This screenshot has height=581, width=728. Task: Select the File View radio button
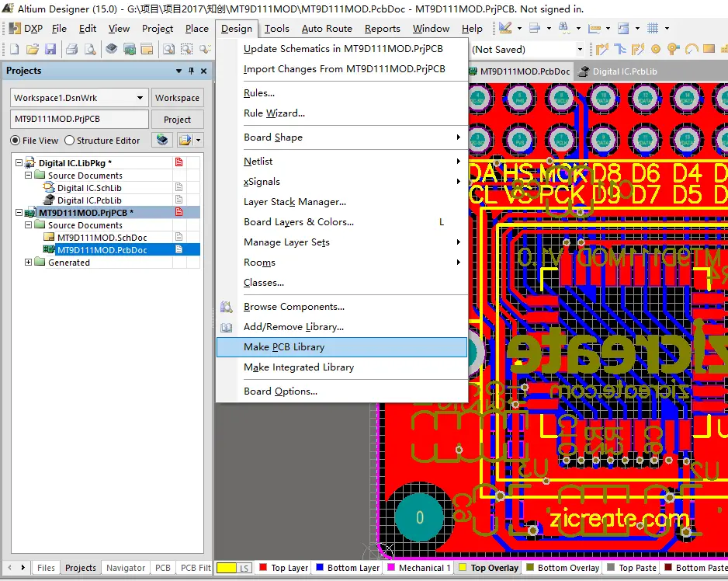pyautogui.click(x=15, y=141)
